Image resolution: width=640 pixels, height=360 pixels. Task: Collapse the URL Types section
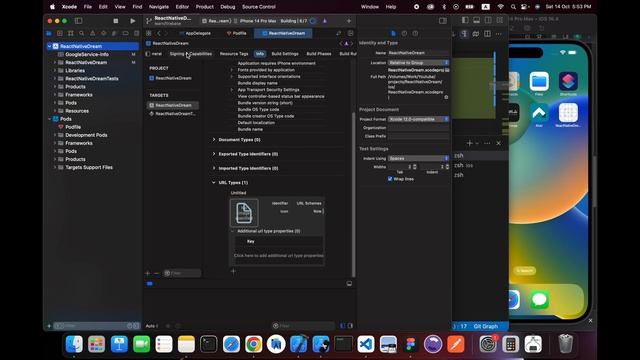214,182
